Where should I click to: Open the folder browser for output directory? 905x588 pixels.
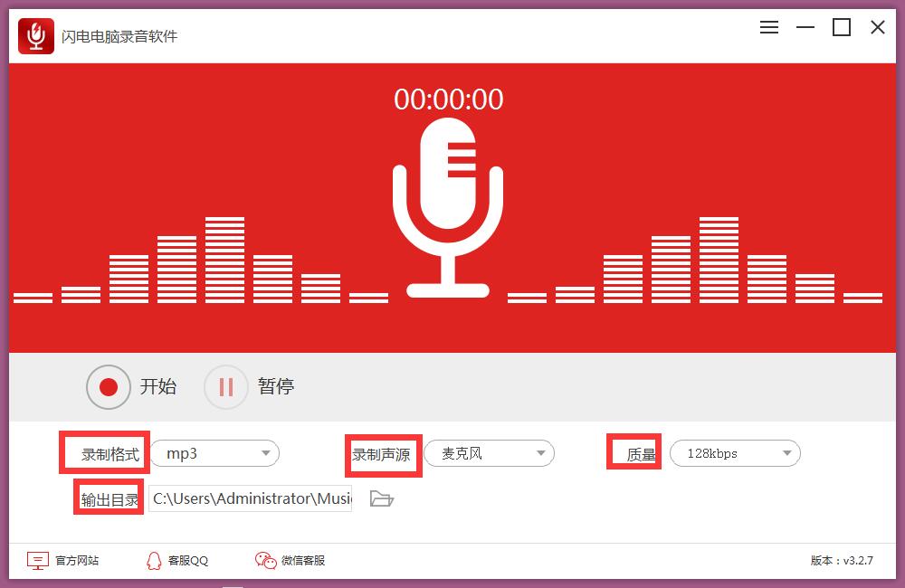click(x=382, y=498)
